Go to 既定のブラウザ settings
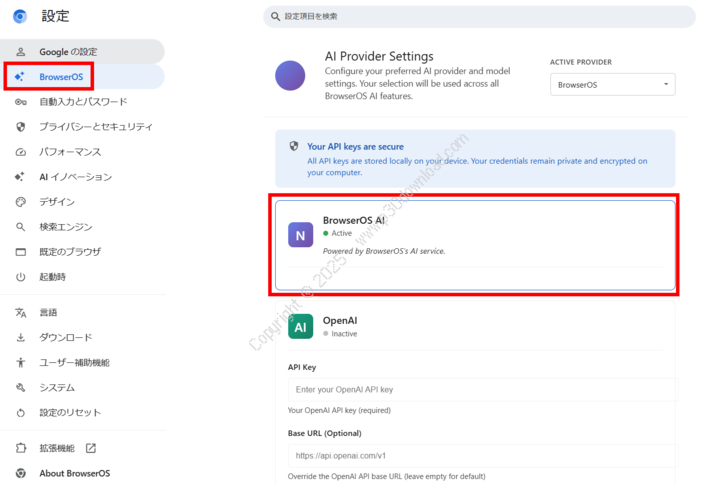Image resolution: width=721 pixels, height=485 pixels. click(70, 252)
